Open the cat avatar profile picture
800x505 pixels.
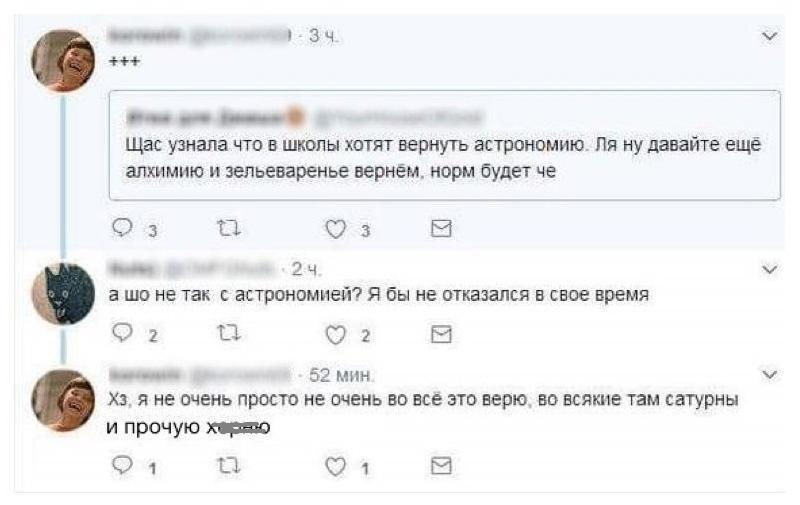(x=62, y=293)
